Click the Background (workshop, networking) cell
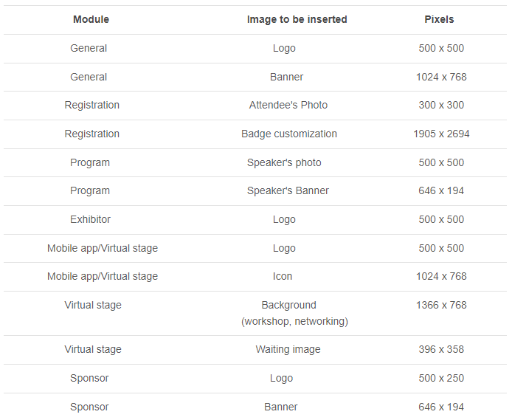 (x=294, y=313)
